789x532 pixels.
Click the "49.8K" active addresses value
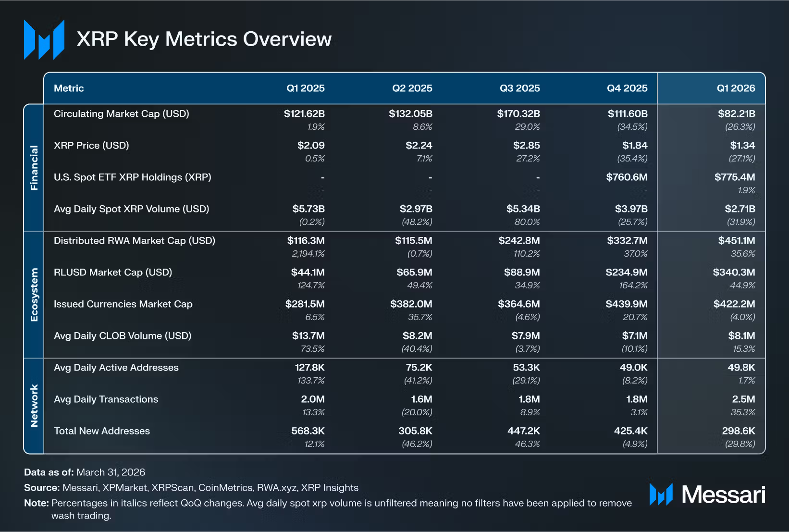pyautogui.click(x=741, y=368)
